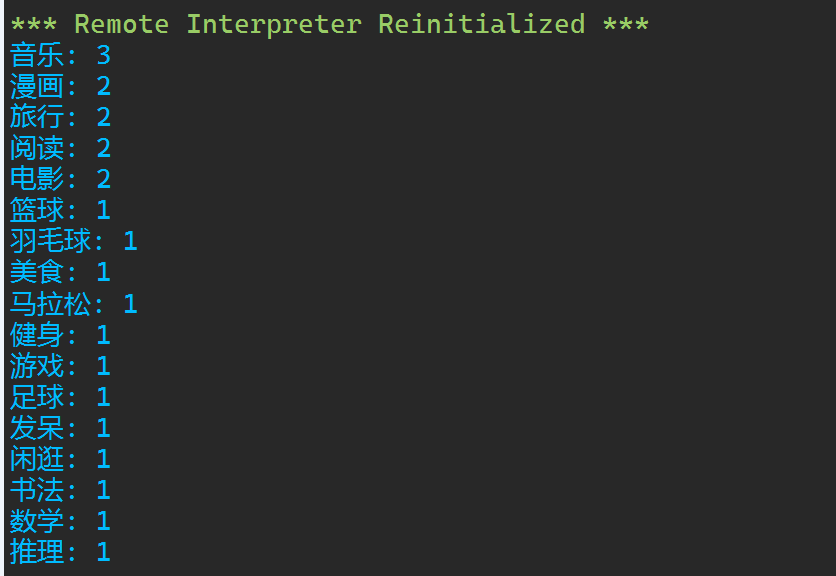Click the 书法 output line

pos(60,489)
